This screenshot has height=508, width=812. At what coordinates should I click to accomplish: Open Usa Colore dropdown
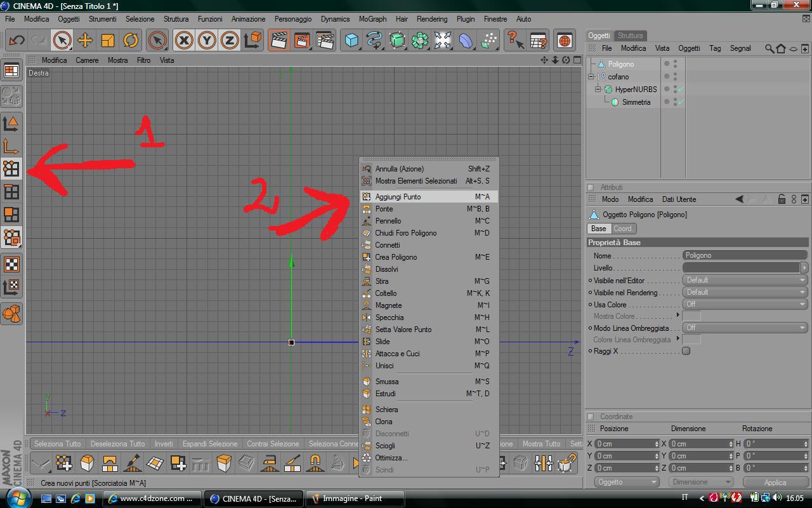click(745, 304)
